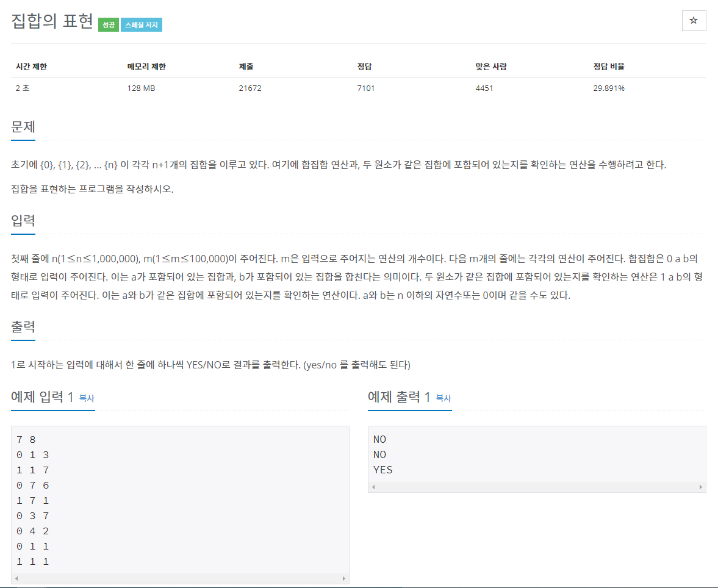
Task: Click right scroll arrow in example output box
Action: click(x=700, y=487)
